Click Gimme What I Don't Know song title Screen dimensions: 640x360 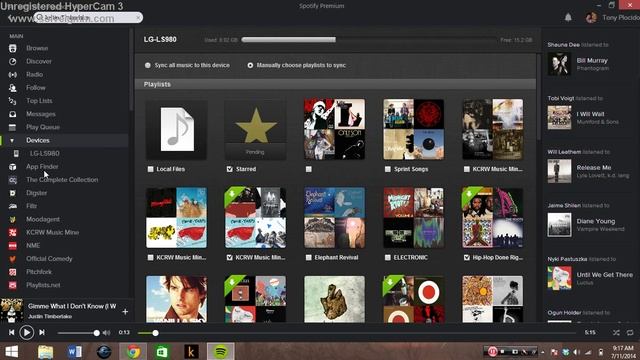click(x=72, y=306)
